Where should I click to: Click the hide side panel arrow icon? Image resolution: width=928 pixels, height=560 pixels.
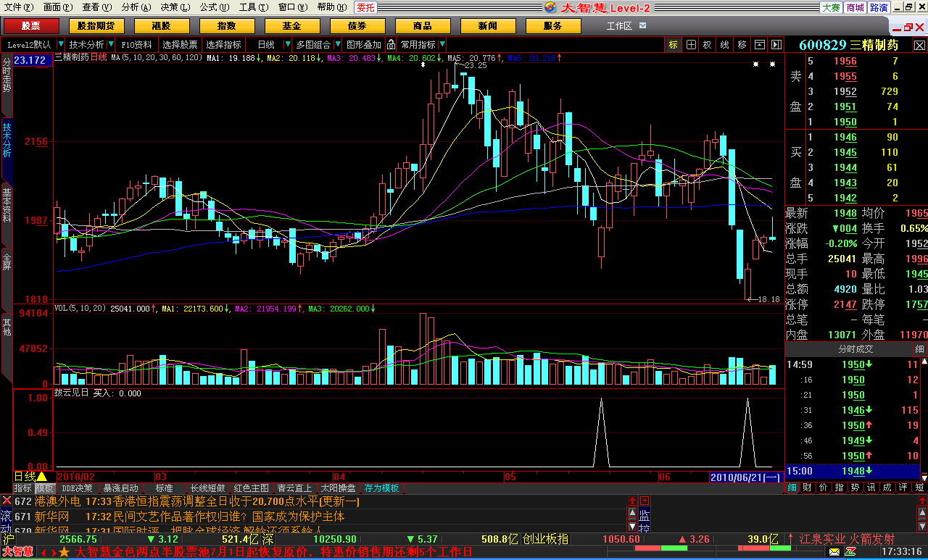point(776,45)
